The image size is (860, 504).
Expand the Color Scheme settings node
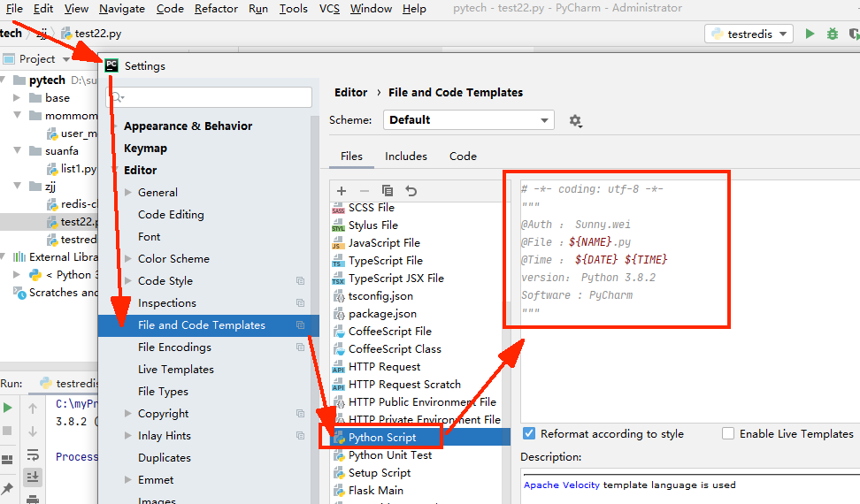pos(127,258)
